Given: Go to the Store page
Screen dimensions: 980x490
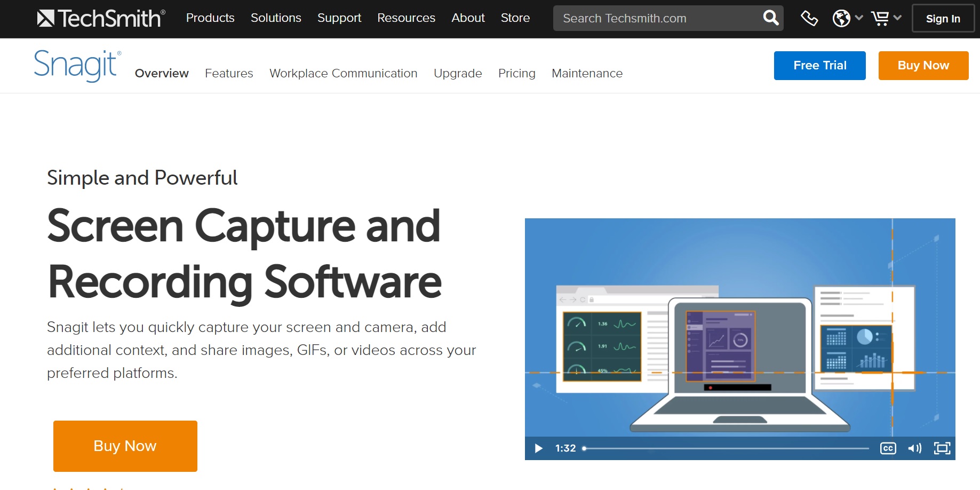Looking at the screenshot, I should (x=515, y=18).
